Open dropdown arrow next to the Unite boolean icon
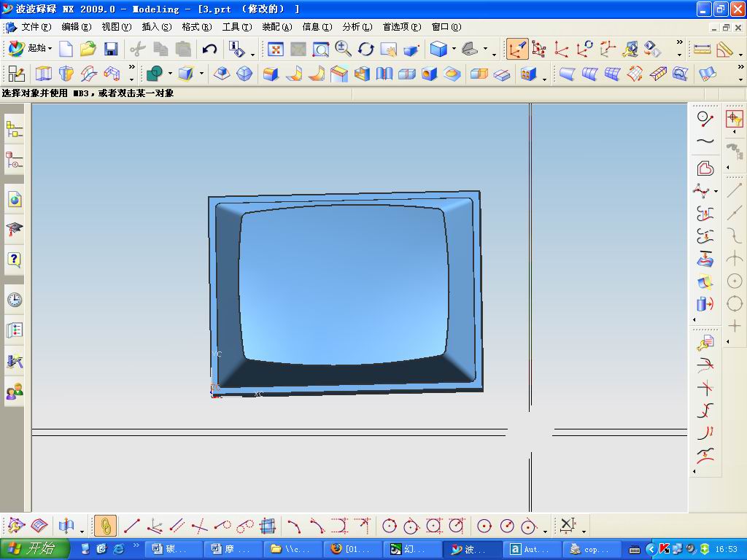 (169, 74)
